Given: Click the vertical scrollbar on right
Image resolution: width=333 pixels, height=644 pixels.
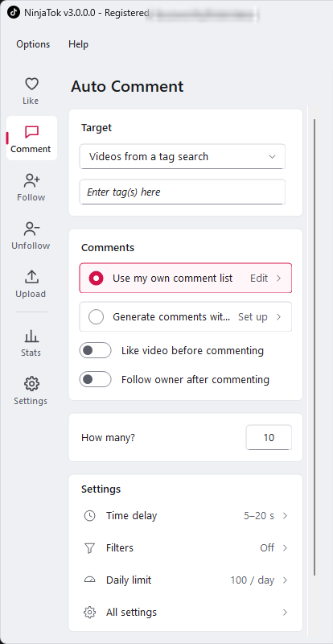Looking at the screenshot, I should (x=314, y=347).
